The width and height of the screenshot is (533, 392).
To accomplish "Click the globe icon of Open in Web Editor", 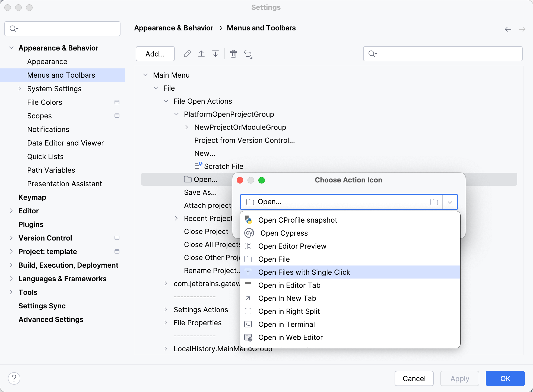I will 248,337.
